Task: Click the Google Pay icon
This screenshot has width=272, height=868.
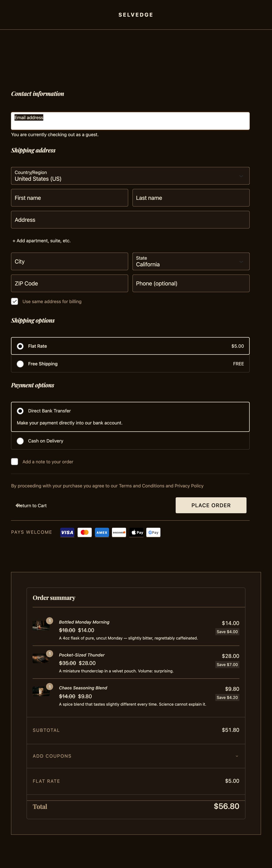Action: click(153, 532)
